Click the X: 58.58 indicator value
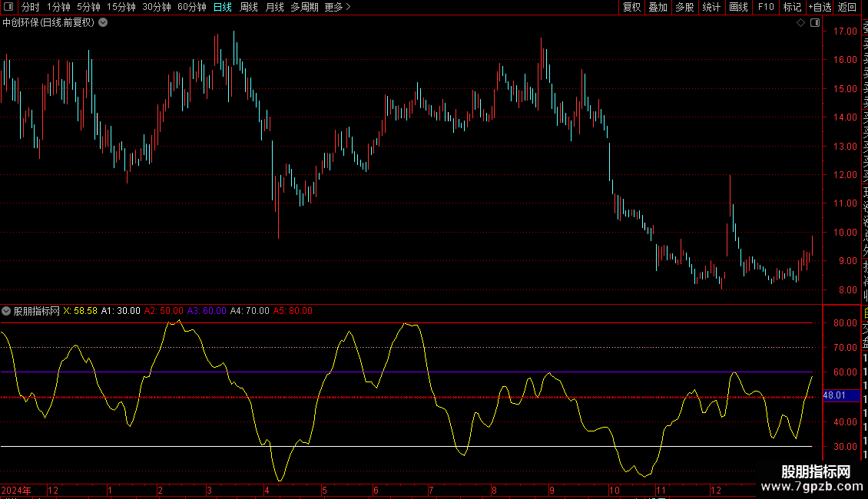 [80, 311]
